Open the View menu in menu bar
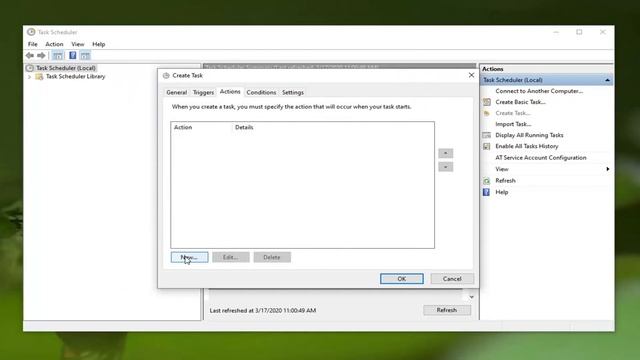The width and height of the screenshot is (640, 360). tap(78, 44)
